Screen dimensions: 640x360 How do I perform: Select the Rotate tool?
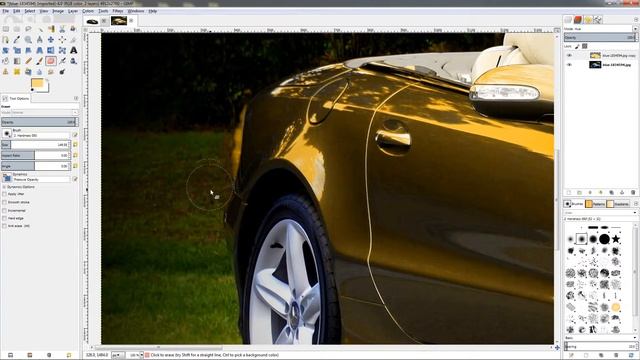pyautogui.click(x=6, y=50)
